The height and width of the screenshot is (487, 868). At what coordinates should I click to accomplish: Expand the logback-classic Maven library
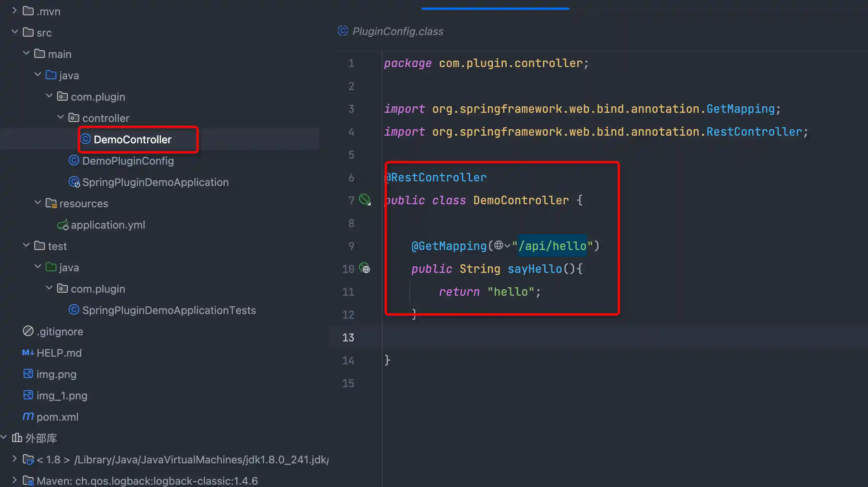point(15,480)
